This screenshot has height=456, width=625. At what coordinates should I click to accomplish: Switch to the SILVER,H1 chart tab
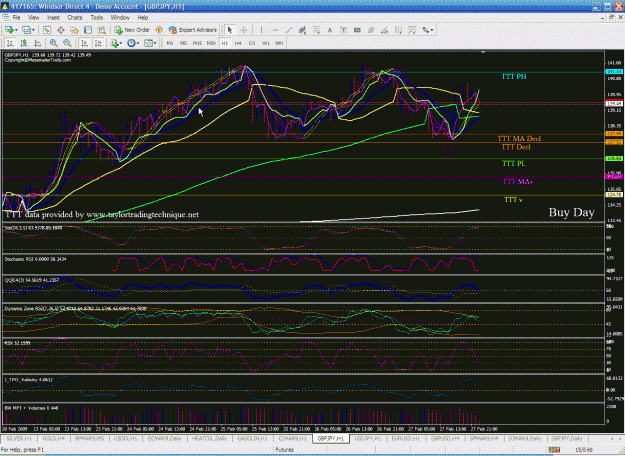19,438
